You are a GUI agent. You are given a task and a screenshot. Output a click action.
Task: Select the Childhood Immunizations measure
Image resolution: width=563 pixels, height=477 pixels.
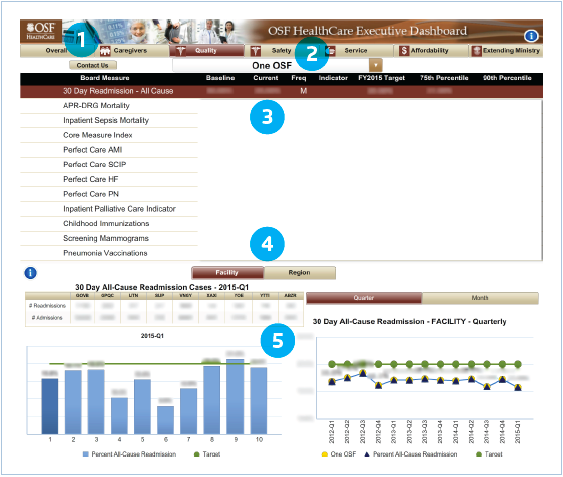(109, 224)
